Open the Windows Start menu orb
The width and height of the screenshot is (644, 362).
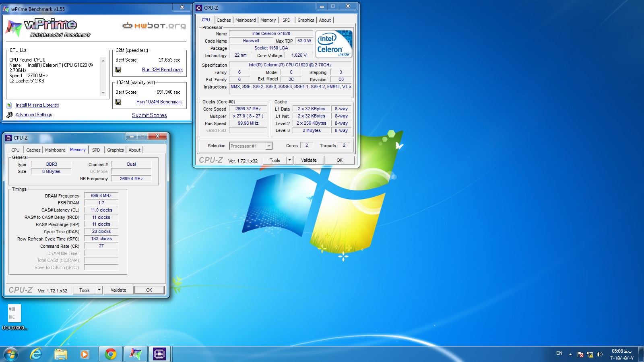11,354
